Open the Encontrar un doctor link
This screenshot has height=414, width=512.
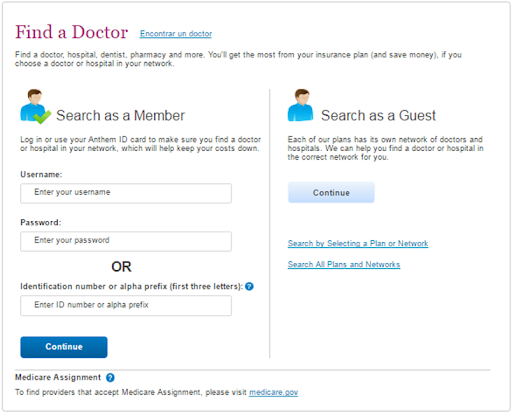176,34
